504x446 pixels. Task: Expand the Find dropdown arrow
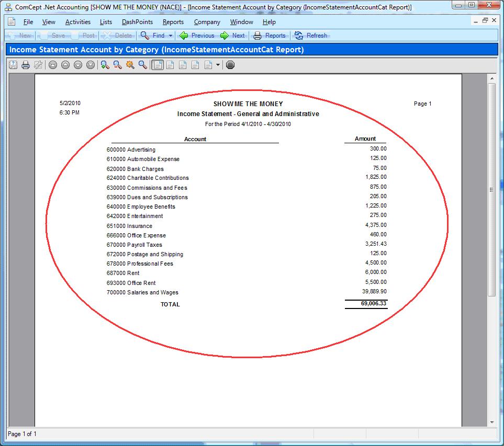tap(171, 36)
